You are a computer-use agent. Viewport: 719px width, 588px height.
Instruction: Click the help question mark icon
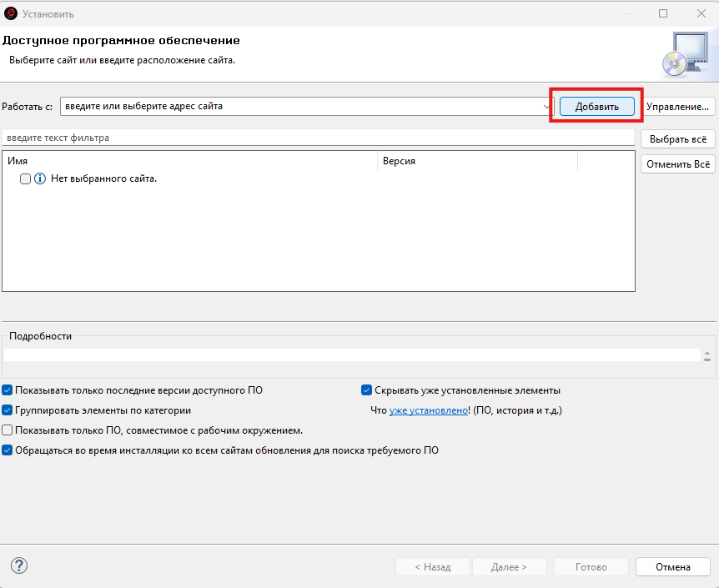[19, 565]
